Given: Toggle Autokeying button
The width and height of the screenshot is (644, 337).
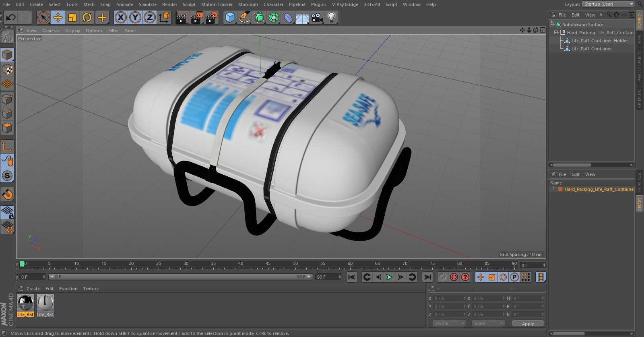Looking at the screenshot, I should click(x=454, y=277).
